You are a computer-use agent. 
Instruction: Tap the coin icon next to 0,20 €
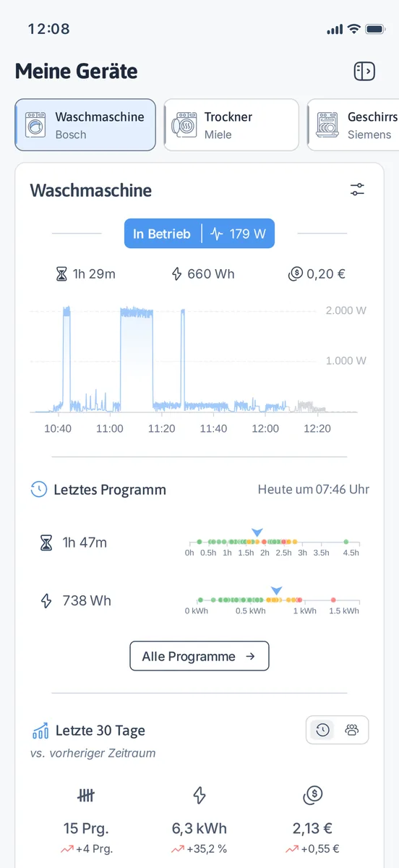pyautogui.click(x=294, y=274)
